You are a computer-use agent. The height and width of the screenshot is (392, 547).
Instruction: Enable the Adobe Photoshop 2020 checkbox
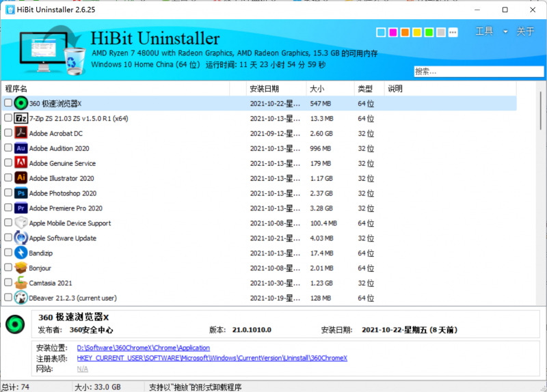[8, 193]
